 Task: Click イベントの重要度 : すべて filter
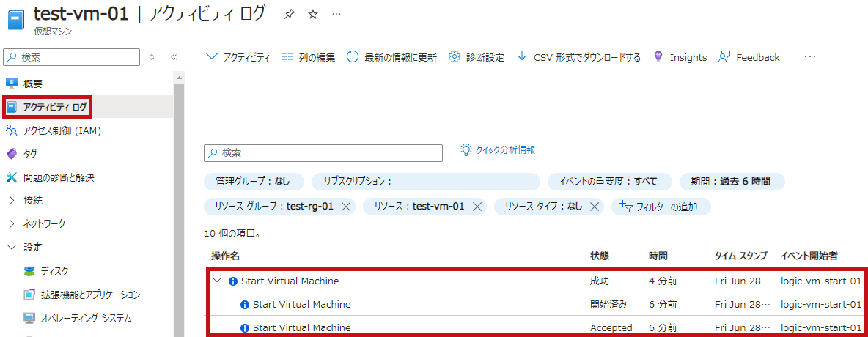coord(609,182)
